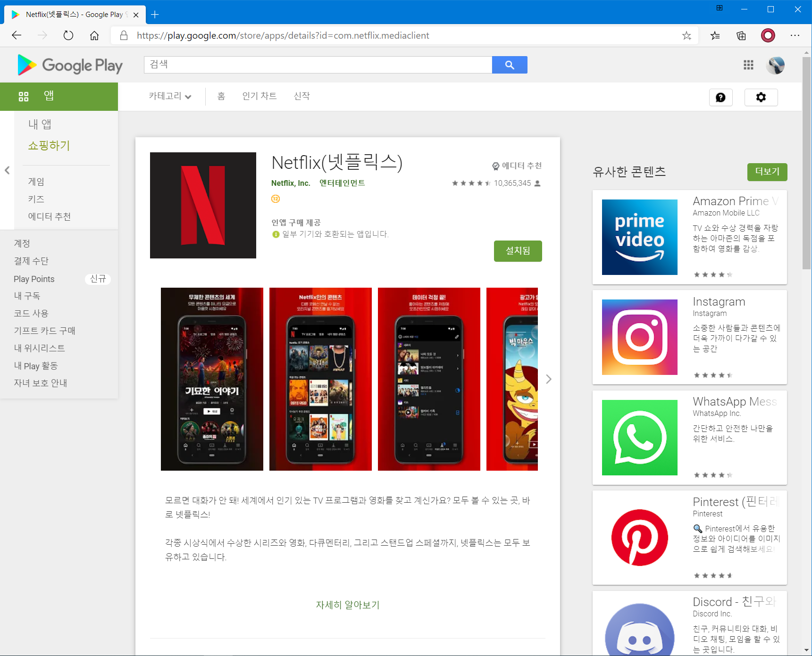Click the site lock icon in address bar

124,35
